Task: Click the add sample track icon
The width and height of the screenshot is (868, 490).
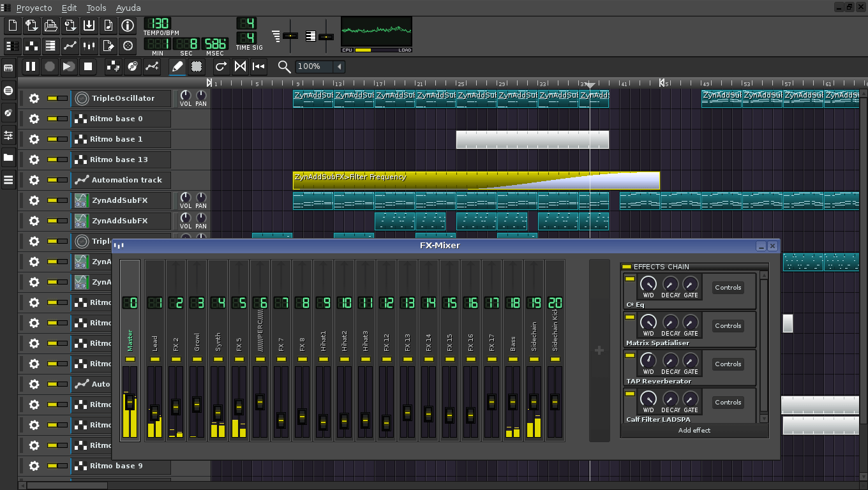Action: click(133, 66)
